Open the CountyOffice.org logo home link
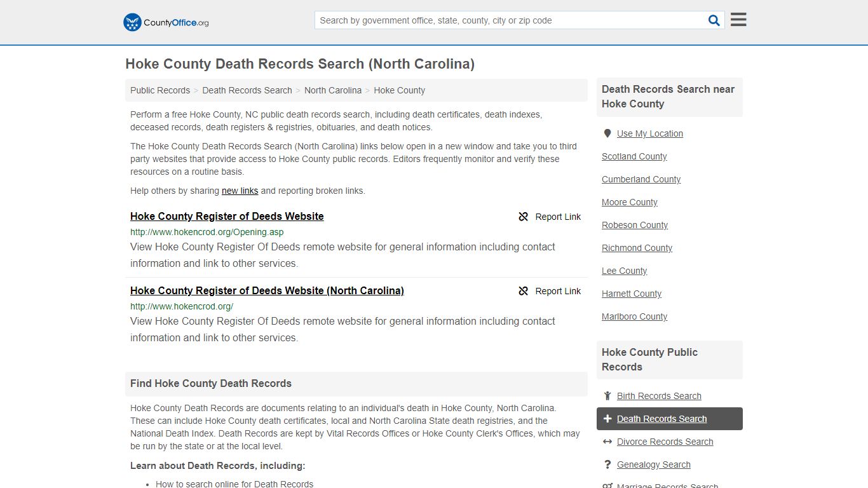 tap(166, 22)
